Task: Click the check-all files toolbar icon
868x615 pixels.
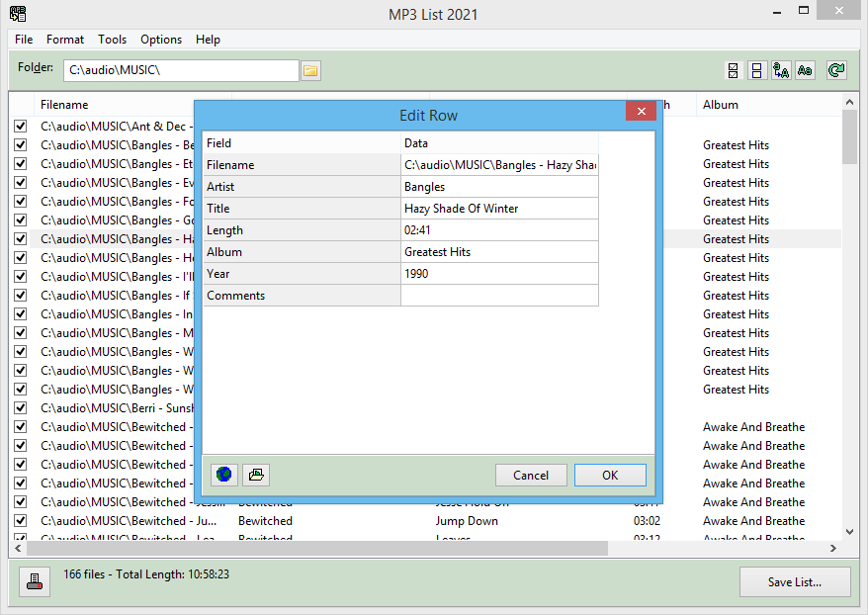Action: pos(732,70)
